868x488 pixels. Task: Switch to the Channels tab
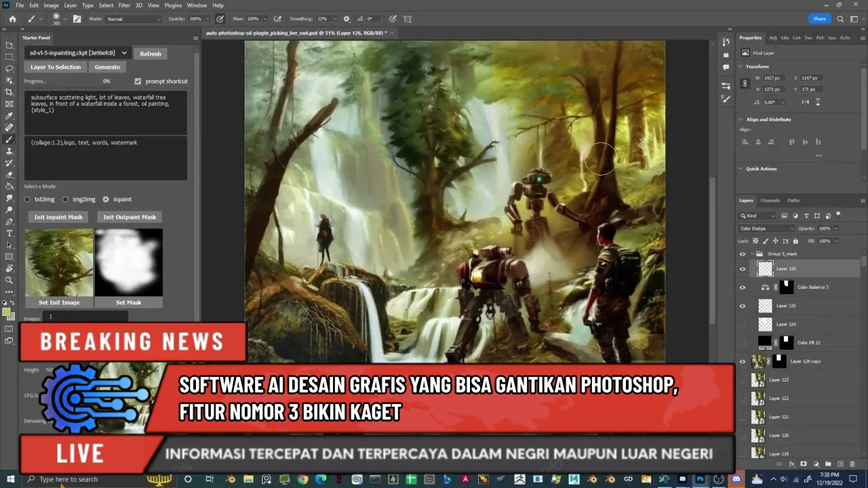(770, 201)
